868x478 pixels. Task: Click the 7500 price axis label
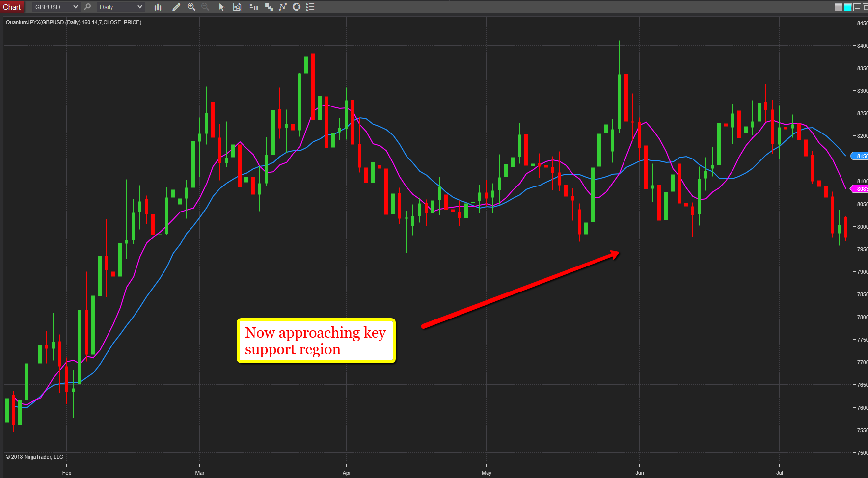point(862,453)
